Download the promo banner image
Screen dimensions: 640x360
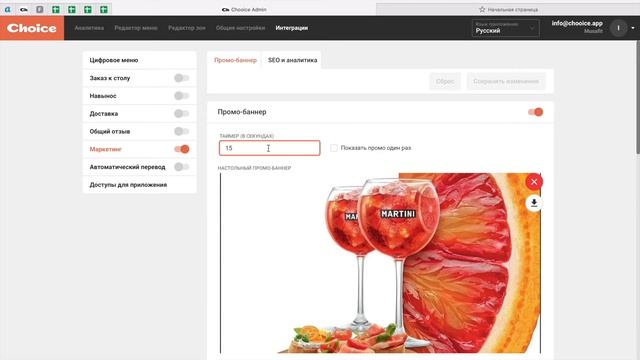click(534, 203)
